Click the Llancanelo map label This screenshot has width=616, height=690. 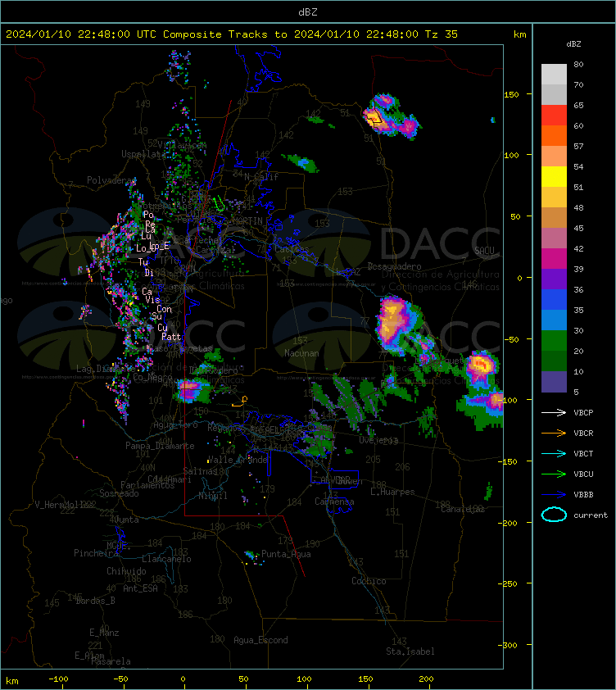click(166, 559)
